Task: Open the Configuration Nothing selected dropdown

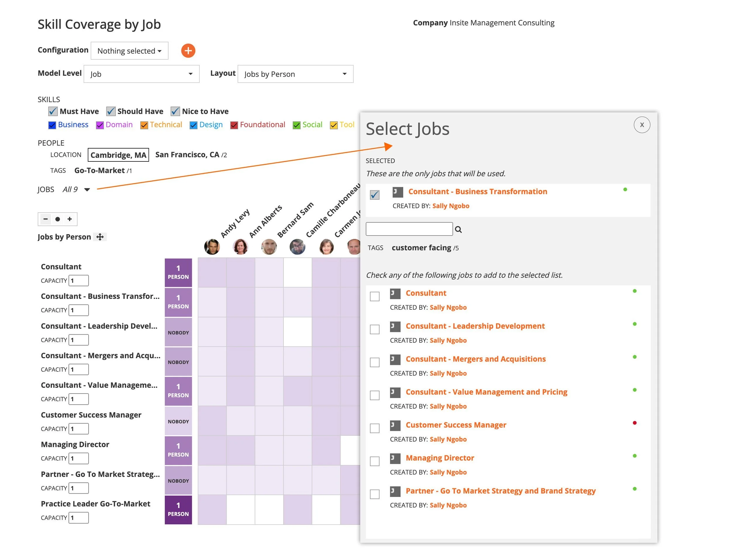Action: pos(129,51)
